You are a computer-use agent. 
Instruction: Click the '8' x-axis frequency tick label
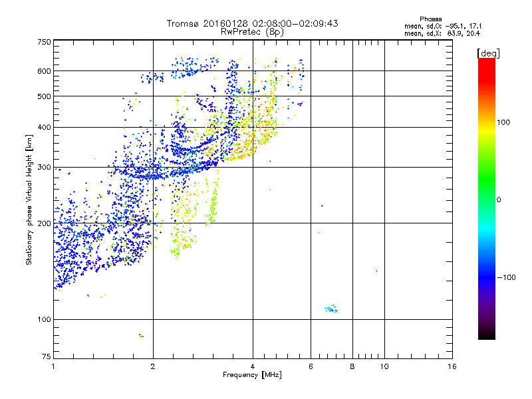click(x=352, y=366)
